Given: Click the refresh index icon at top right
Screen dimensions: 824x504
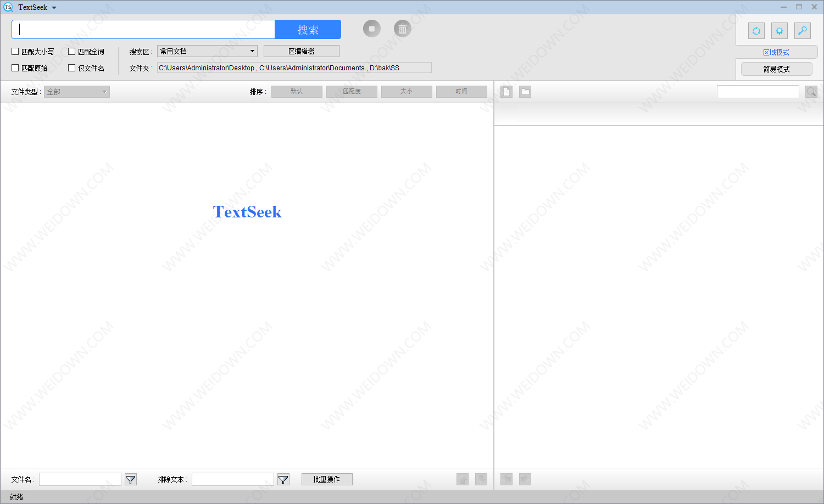Looking at the screenshot, I should coord(756,31).
